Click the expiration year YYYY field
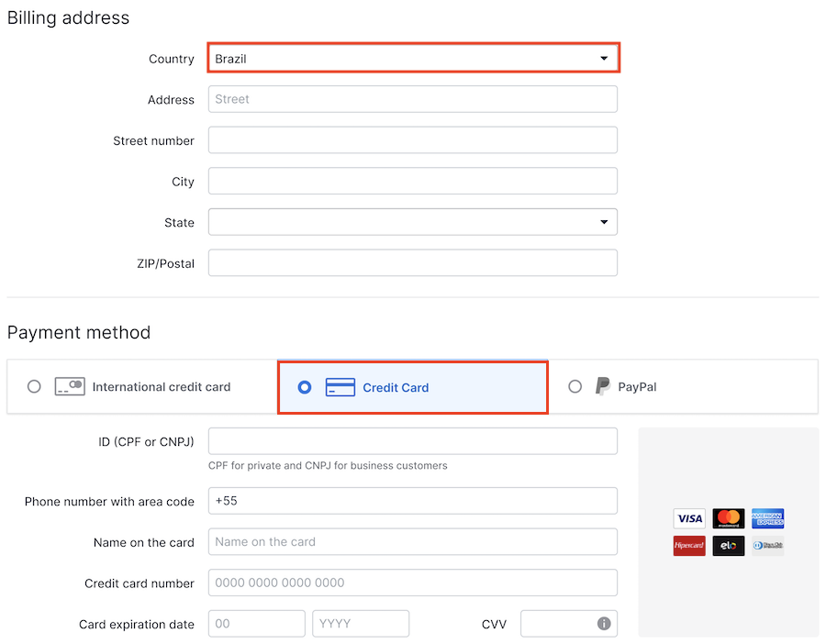 point(361,624)
